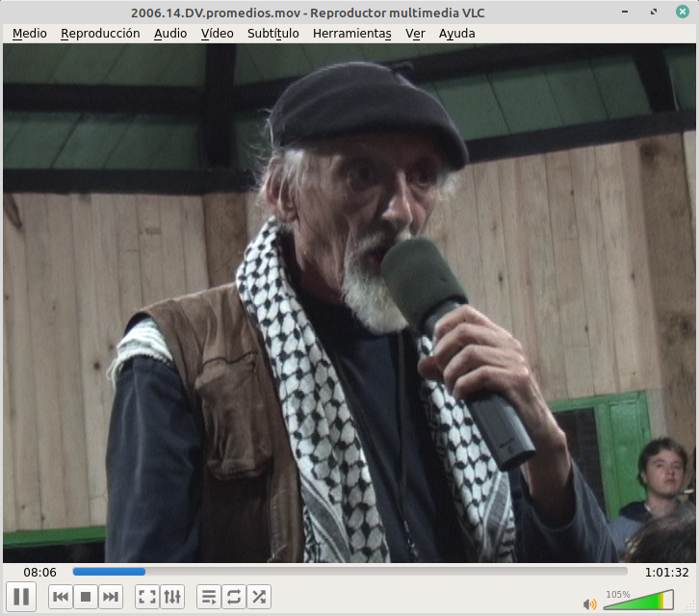The height and width of the screenshot is (616, 699).
Task: Open the Medio menu
Action: 29,33
